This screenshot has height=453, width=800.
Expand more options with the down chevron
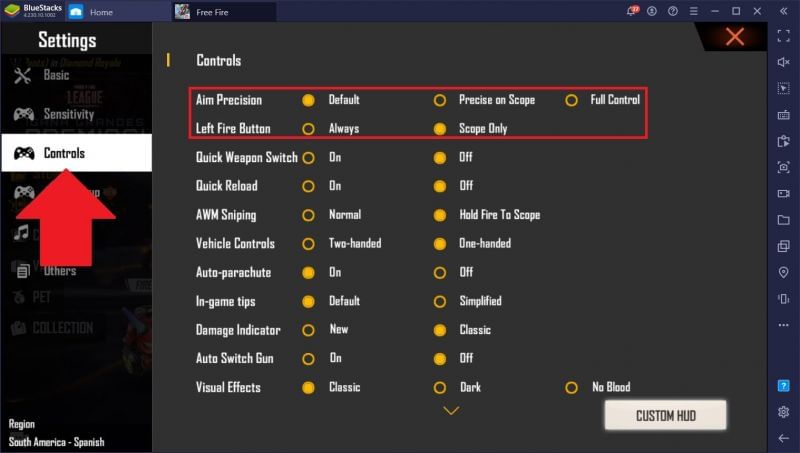(x=451, y=410)
